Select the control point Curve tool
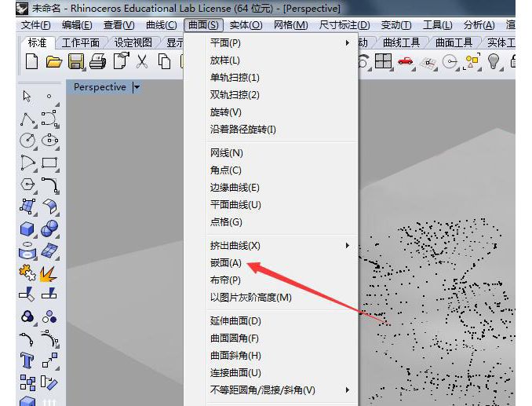This screenshot has height=406, width=532. click(49, 119)
